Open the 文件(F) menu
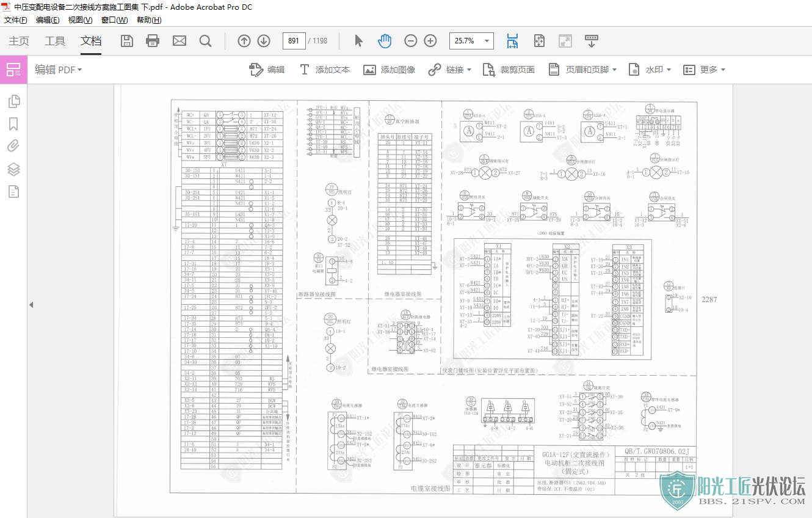Screen dimensions: 812x518 [16, 20]
